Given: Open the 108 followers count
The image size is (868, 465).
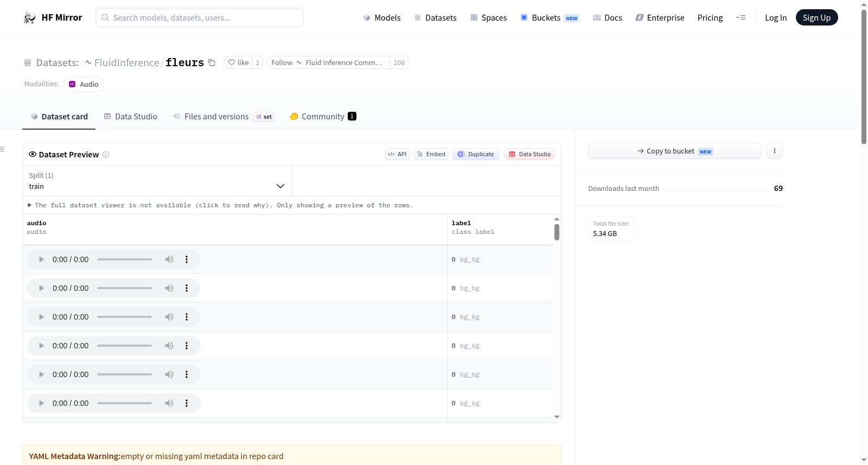Looking at the screenshot, I should tap(399, 62).
